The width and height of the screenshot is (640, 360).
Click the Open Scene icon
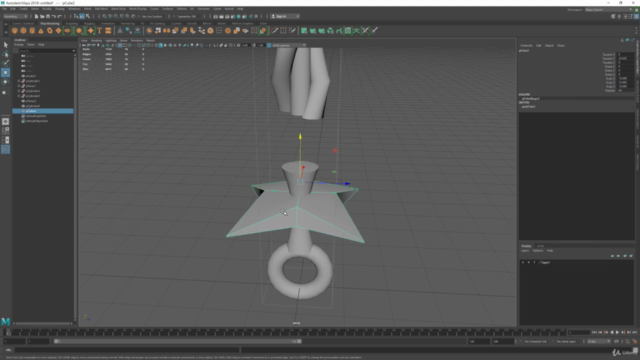(42, 16)
